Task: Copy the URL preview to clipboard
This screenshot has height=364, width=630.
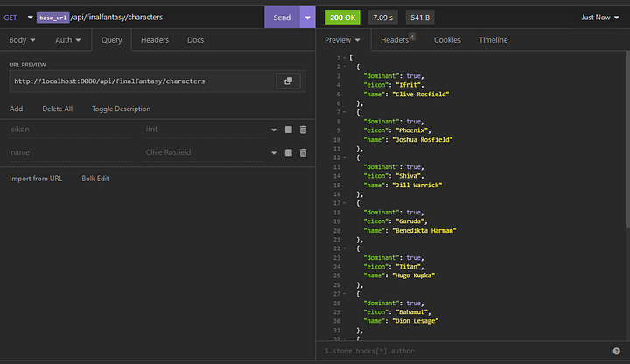Action: coord(288,81)
